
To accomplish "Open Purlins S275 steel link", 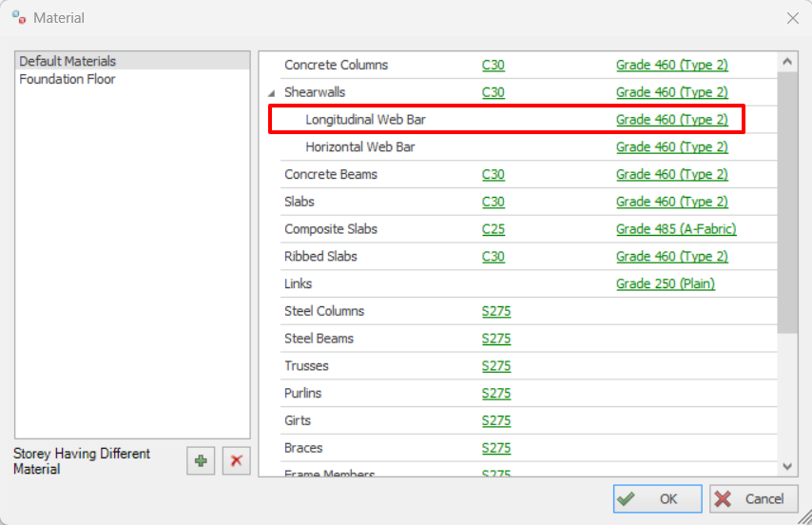I will 496,394.
